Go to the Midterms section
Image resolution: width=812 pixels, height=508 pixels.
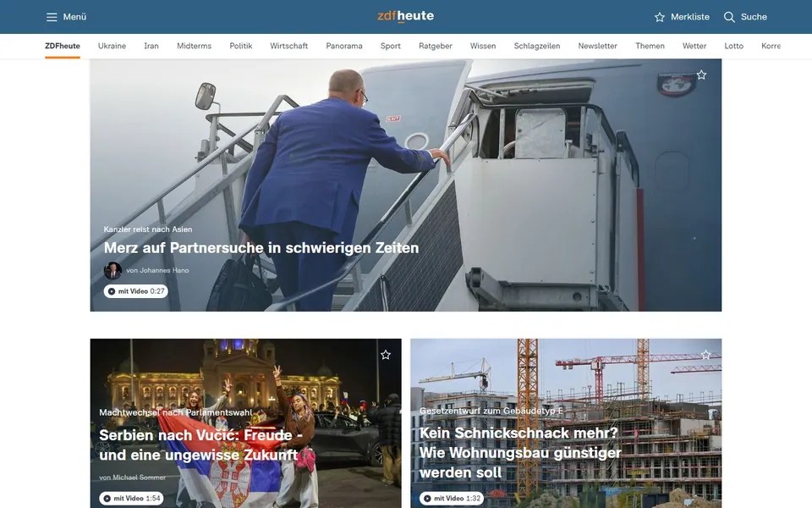[195, 46]
